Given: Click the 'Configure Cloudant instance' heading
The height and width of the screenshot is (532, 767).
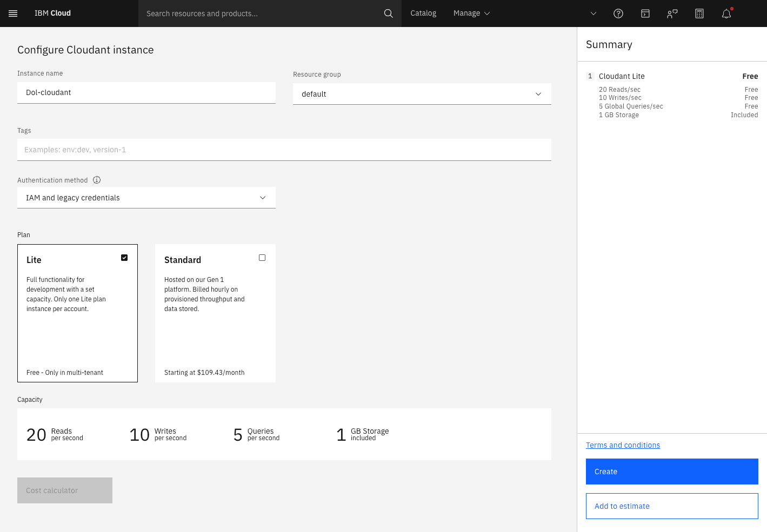Looking at the screenshot, I should coord(85,50).
